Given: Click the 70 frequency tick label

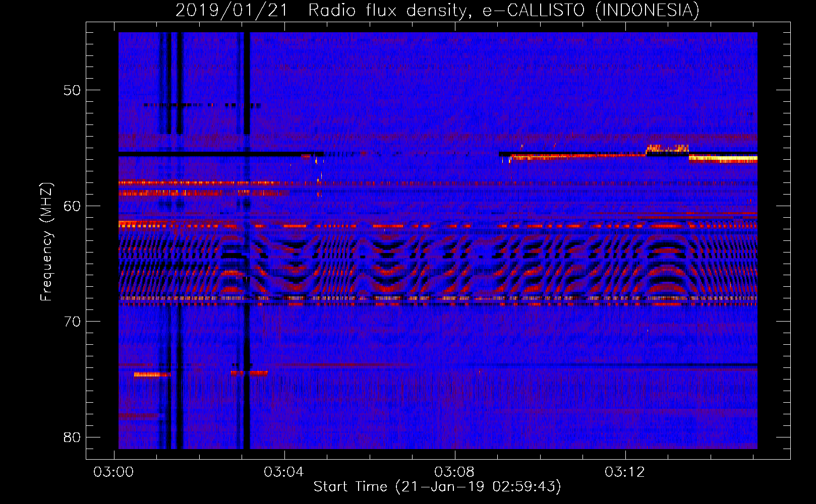Looking at the screenshot, I should [x=72, y=322].
